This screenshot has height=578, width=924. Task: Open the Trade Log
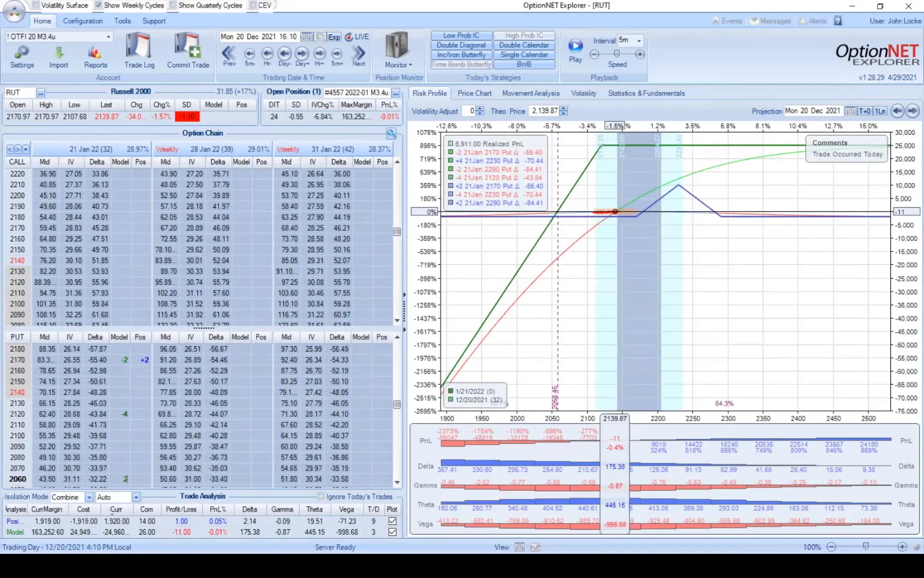point(140,50)
